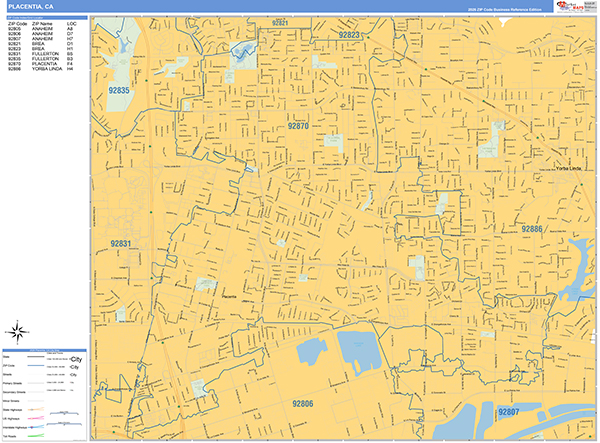600x443 pixels.
Task: Select the 92835 ZIP label on the map
Action: pos(119,91)
